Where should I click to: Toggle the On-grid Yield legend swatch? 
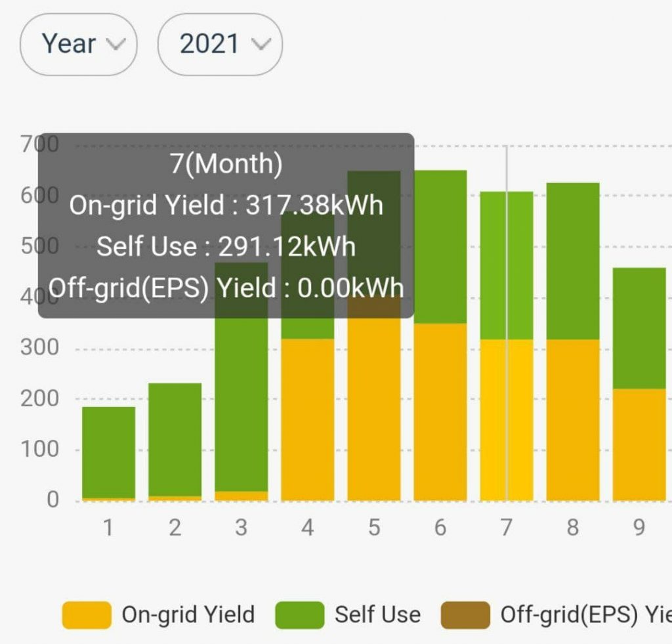click(x=87, y=615)
